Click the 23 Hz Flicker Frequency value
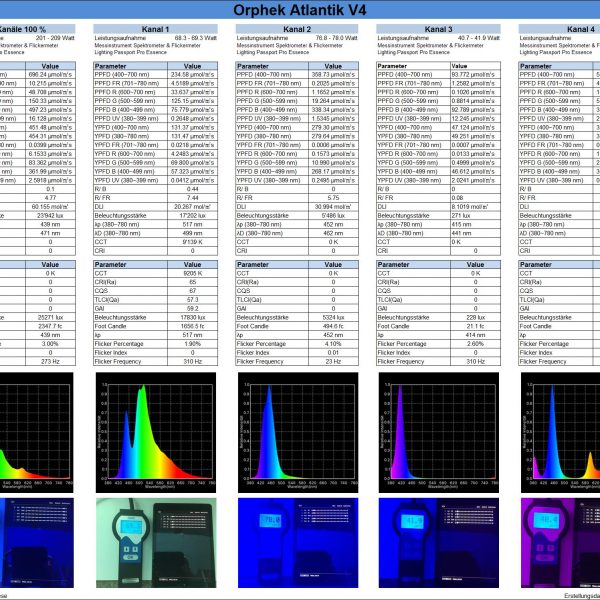 (333, 361)
